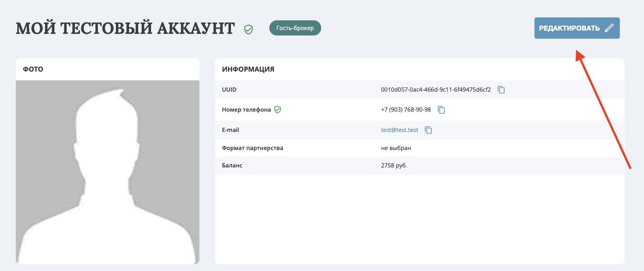
Task: Click the UUID string 0010d057-0ac4...
Action: [436, 90]
